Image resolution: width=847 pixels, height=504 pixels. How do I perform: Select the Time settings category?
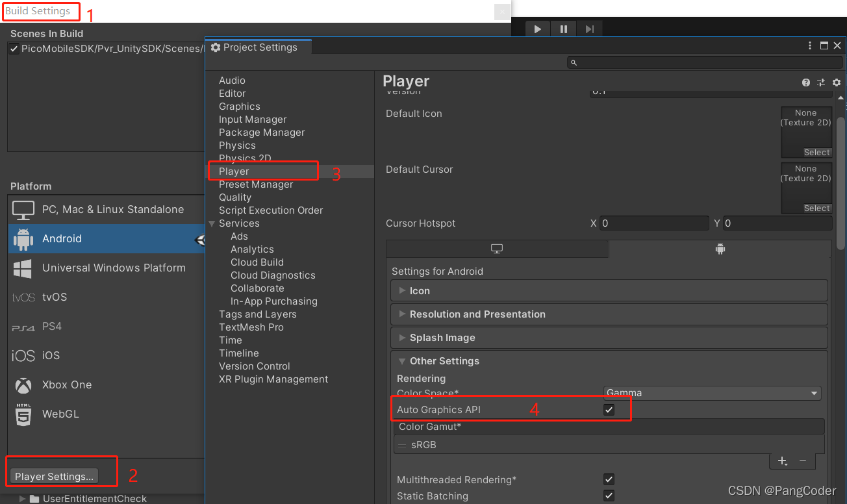pyautogui.click(x=231, y=340)
